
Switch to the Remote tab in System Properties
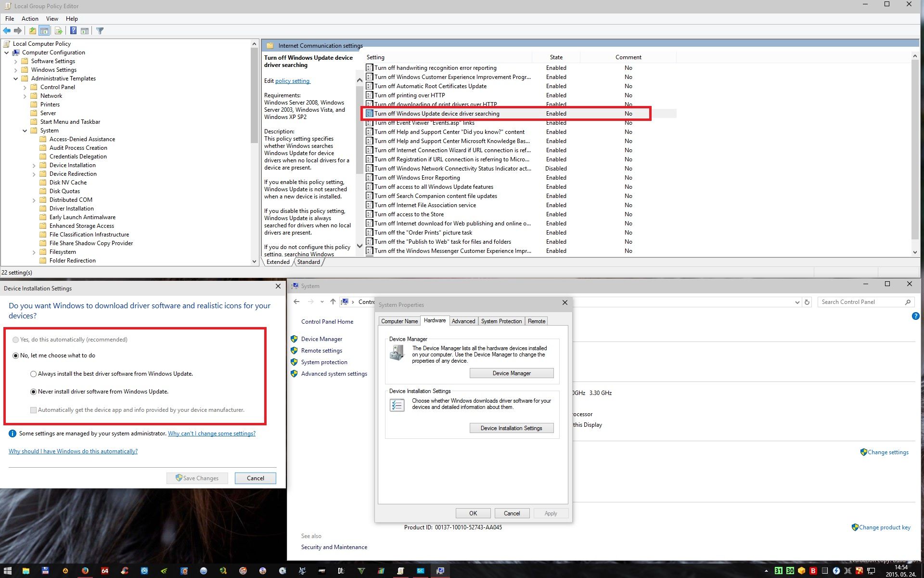[537, 321]
